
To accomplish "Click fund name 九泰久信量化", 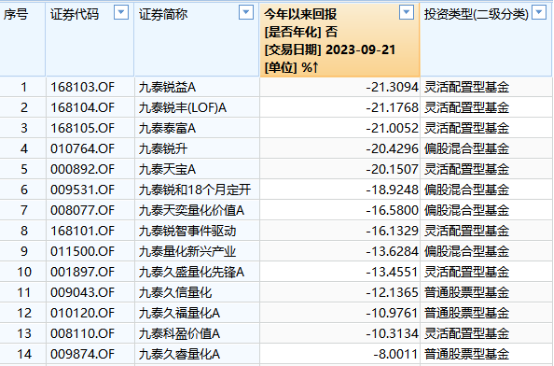I will click(175, 293).
